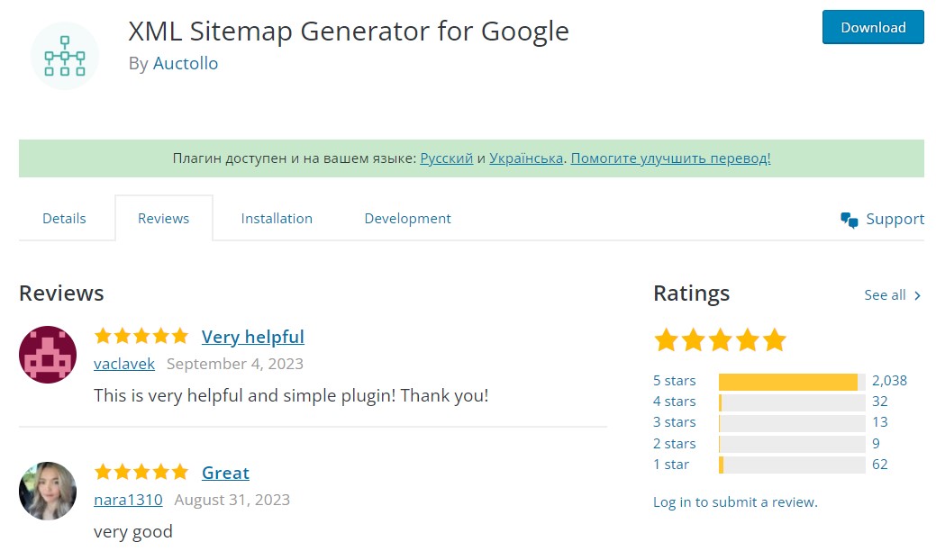Open vaclavek's pixel avatar image

coord(48,354)
